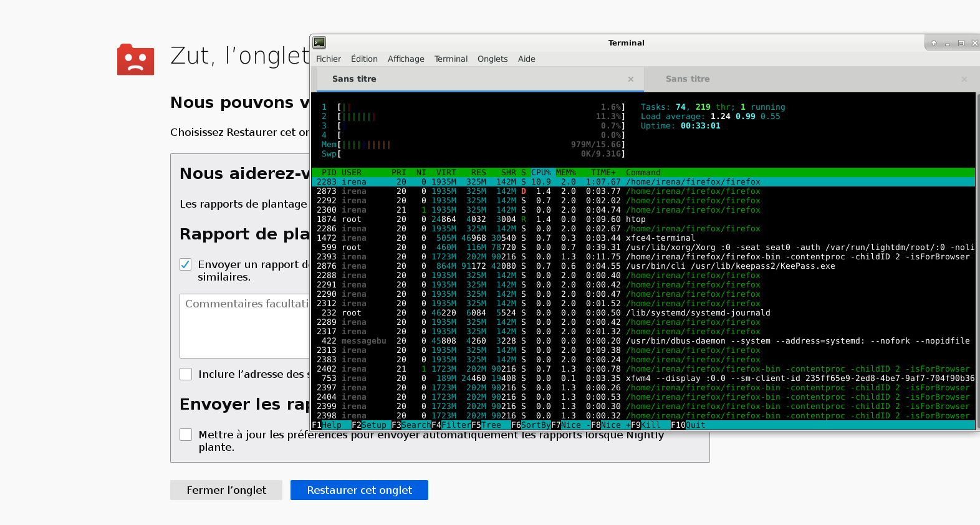This screenshot has height=525, width=980.
Task: Select the KeePass.exe process row PID 2876
Action: (643, 266)
